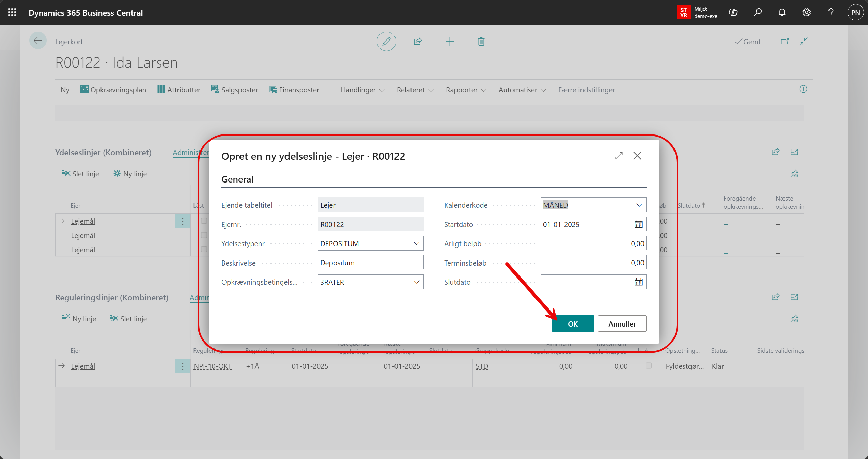Image resolution: width=868 pixels, height=459 pixels.
Task: Click the trash delete icon
Action: tap(481, 42)
